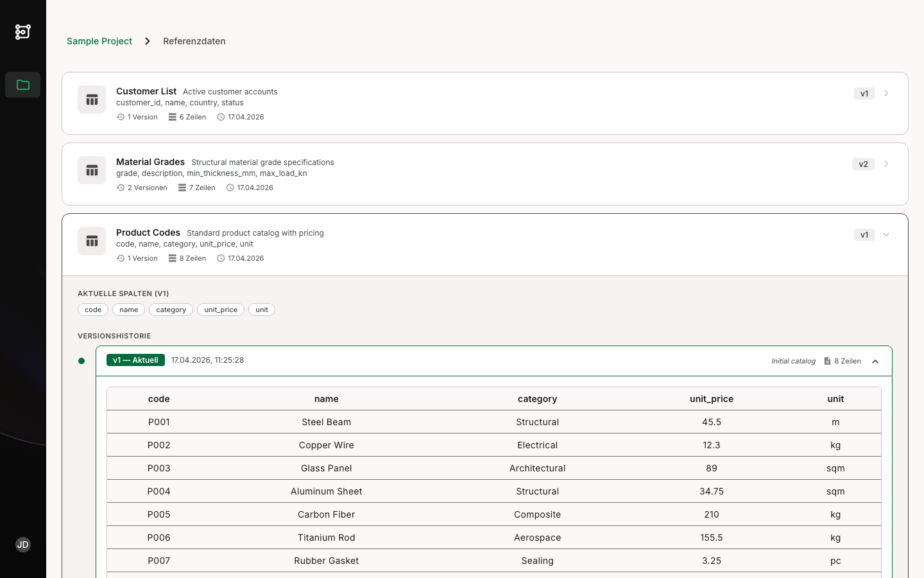
Task: Go to Sample Project breadcrumb link
Action: click(99, 41)
